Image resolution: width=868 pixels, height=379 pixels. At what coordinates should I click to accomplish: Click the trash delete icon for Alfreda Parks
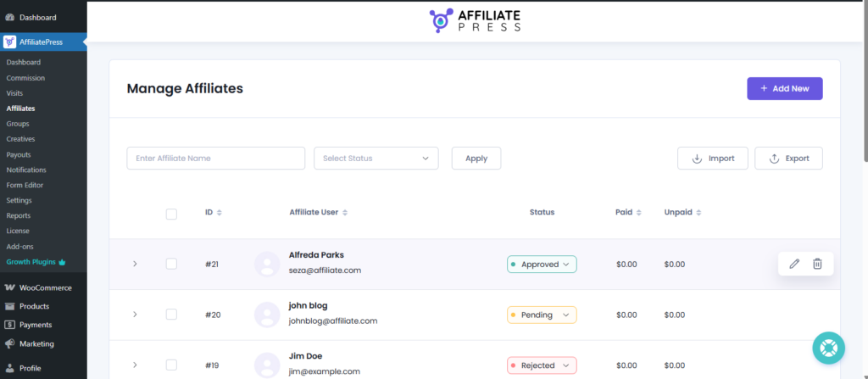817,264
